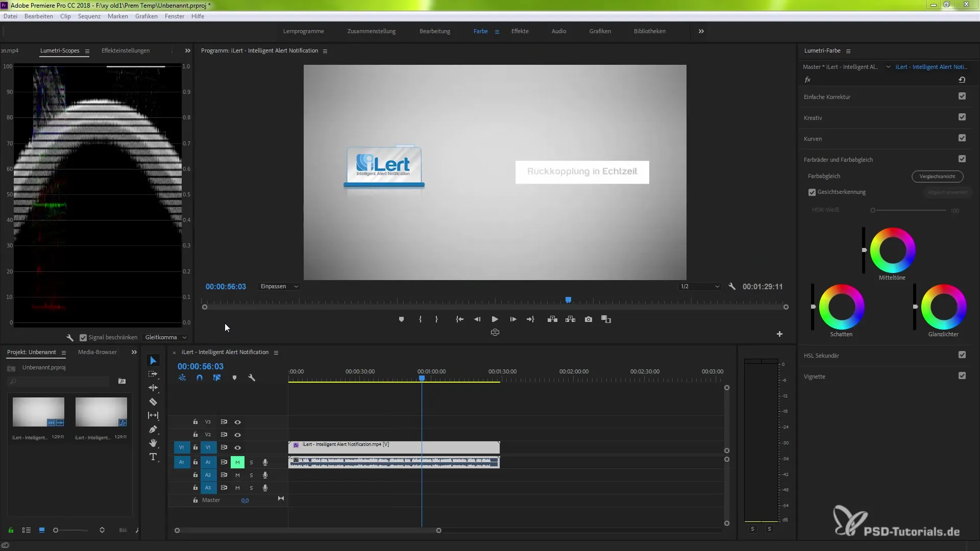Open the Datei menu

pyautogui.click(x=10, y=16)
